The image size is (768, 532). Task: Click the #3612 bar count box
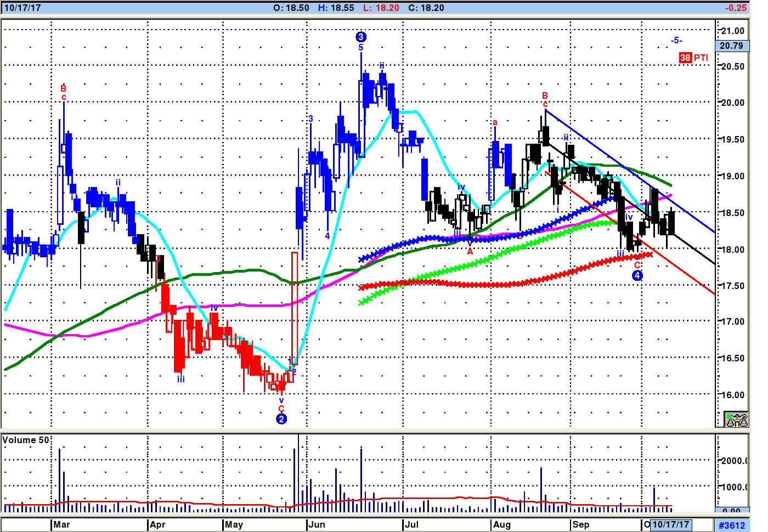732,525
